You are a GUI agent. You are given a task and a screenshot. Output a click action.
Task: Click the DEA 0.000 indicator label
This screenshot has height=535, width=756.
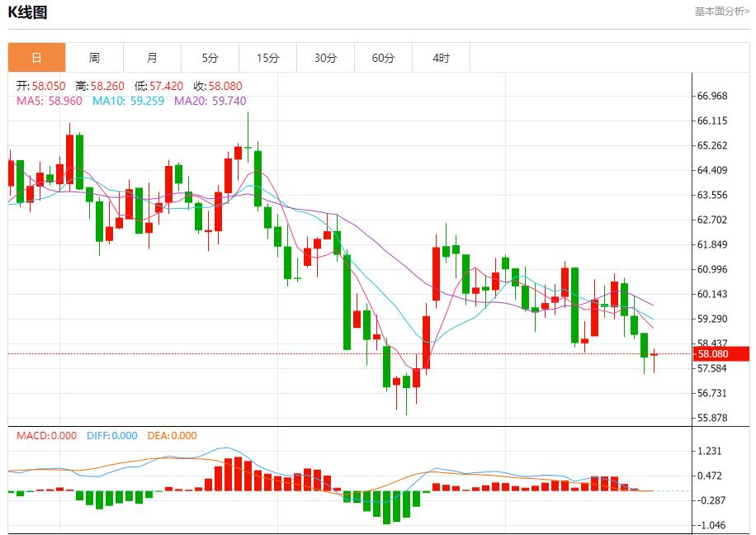[x=172, y=436]
